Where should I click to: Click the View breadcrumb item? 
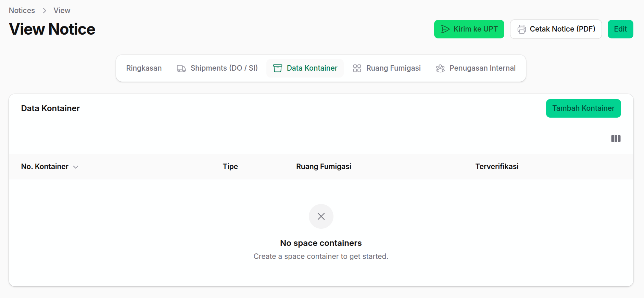click(62, 11)
